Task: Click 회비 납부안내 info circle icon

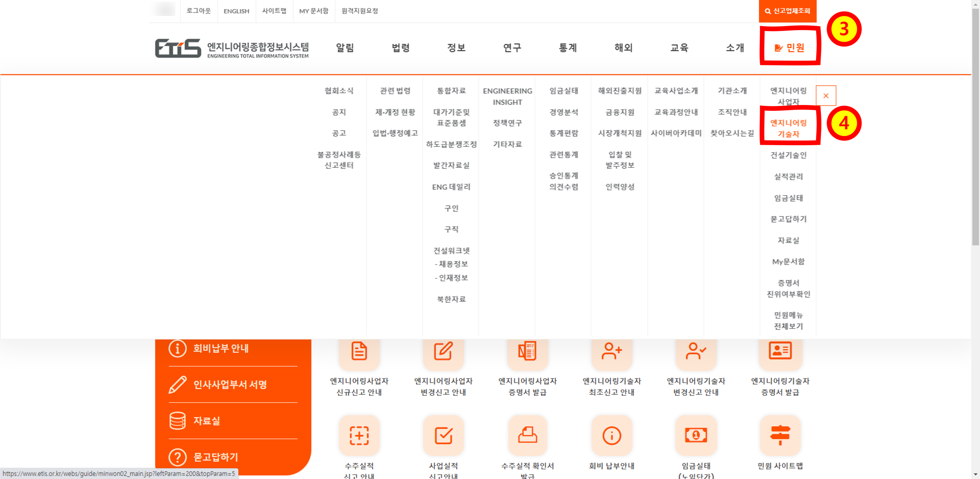Action: 612,435
